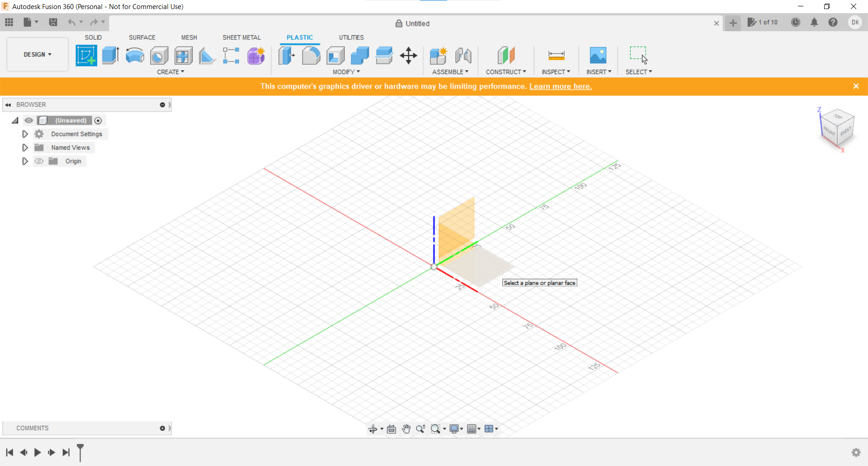
Task: Click the Create Sketch tool icon
Action: 86,56
